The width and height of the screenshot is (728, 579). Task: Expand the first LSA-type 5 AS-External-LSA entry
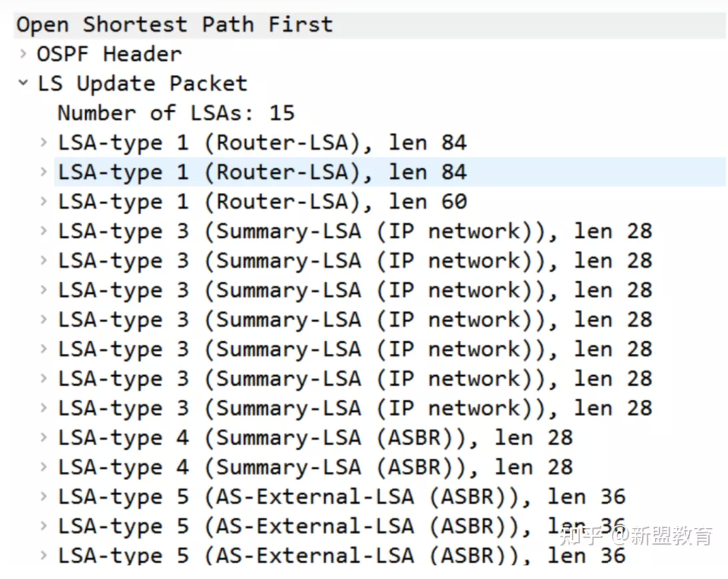pos(44,496)
